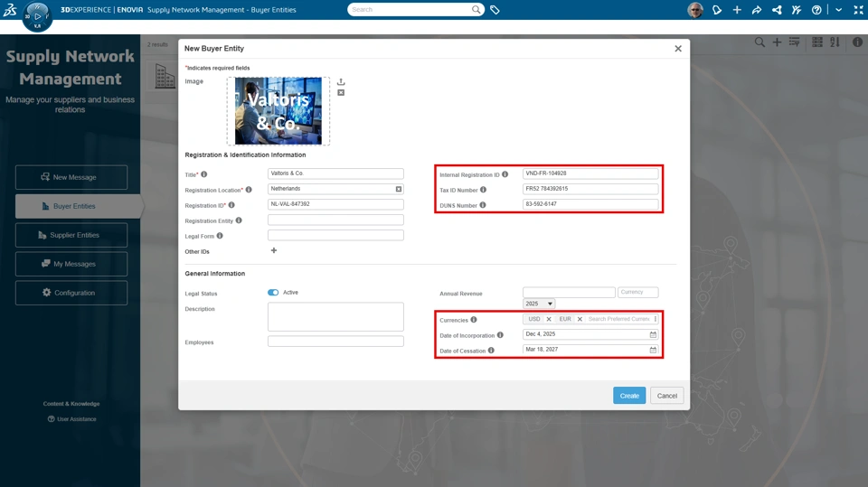Click the Title info icon
Viewport: 868px width, 487px height.
click(203, 174)
